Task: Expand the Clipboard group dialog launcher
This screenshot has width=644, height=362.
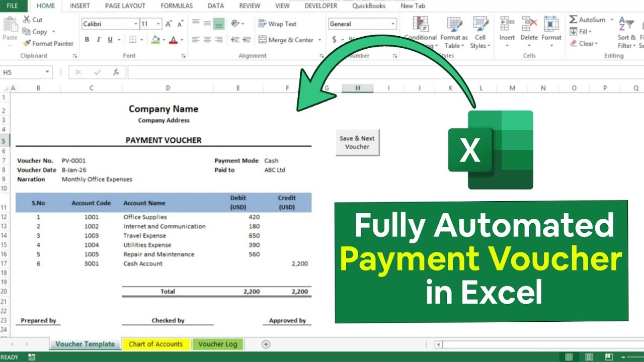Action: [75, 56]
